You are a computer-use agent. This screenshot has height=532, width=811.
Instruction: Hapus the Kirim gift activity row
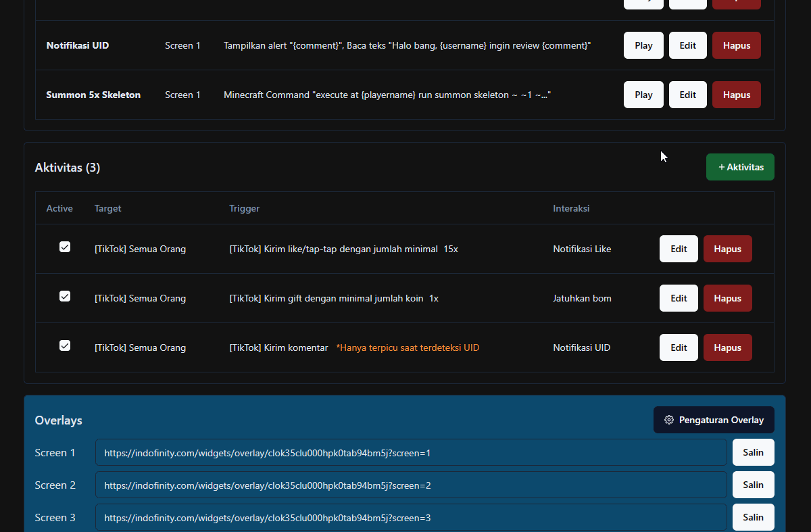(x=727, y=298)
